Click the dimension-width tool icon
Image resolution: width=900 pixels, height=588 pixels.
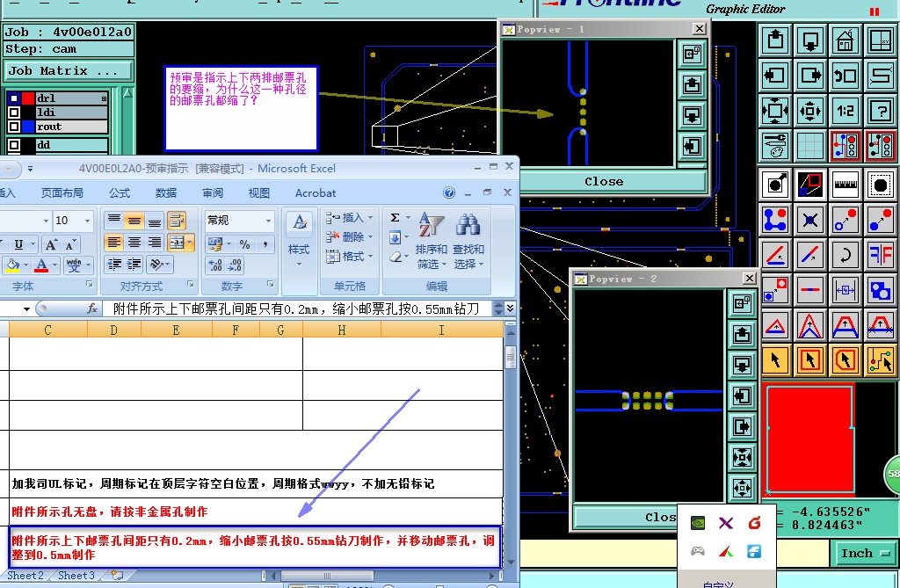(x=846, y=289)
